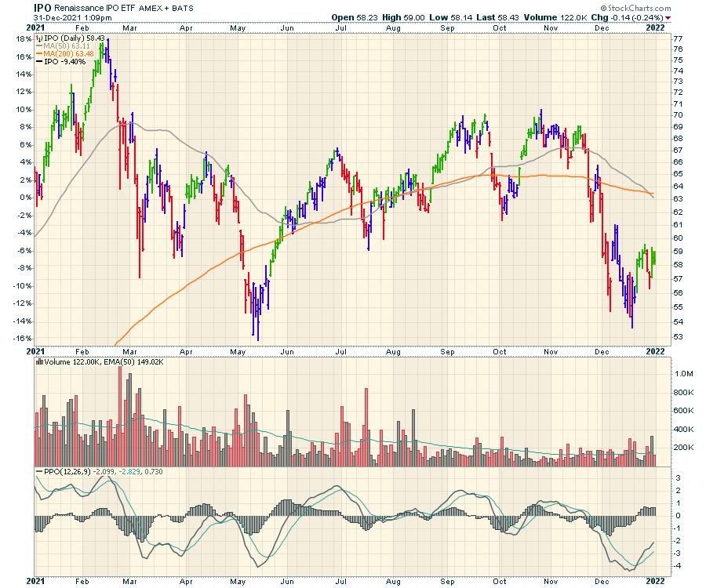Click the 31-Dec-2021 1:09pm timestamp
This screenshot has width=706, height=588.
tap(66, 16)
